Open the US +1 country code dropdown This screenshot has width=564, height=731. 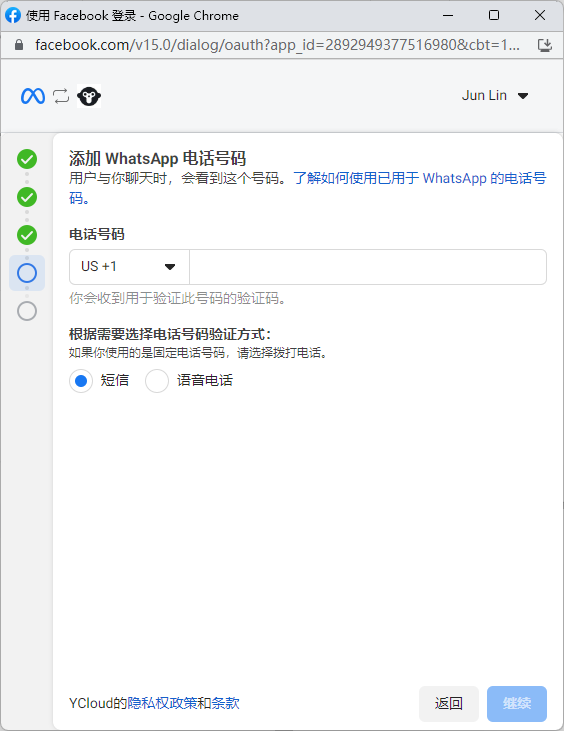coord(129,267)
